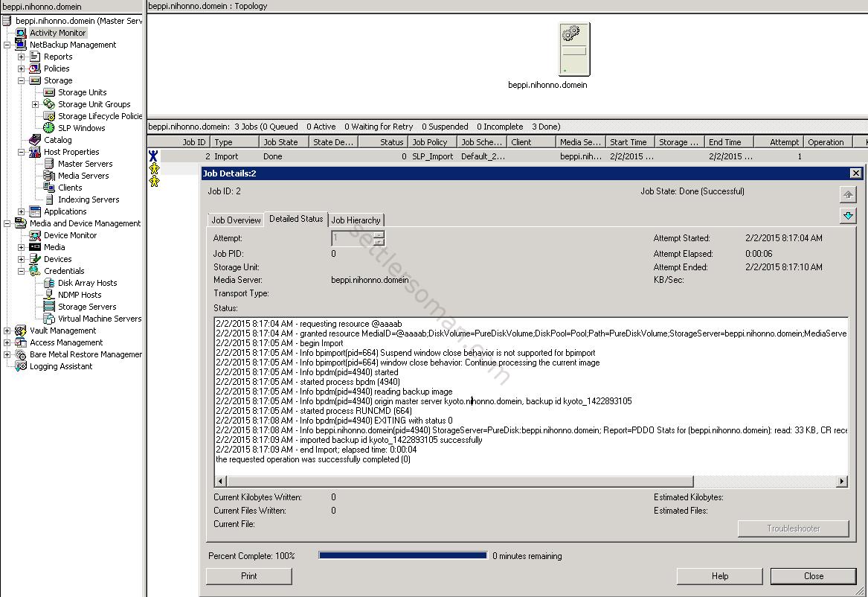The width and height of the screenshot is (868, 597).
Task: Expand Vault Management
Action: 6,330
